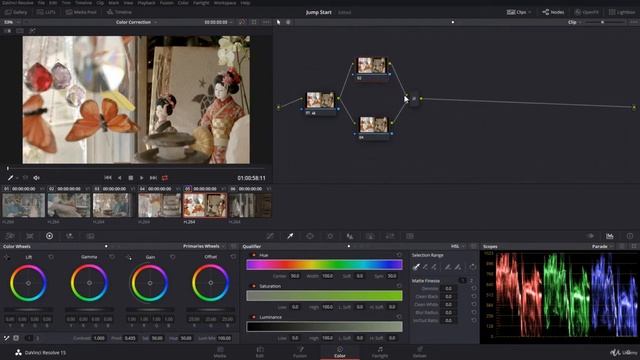Open the Key palette icon
Screen dimensions: 640x360
coord(370,236)
